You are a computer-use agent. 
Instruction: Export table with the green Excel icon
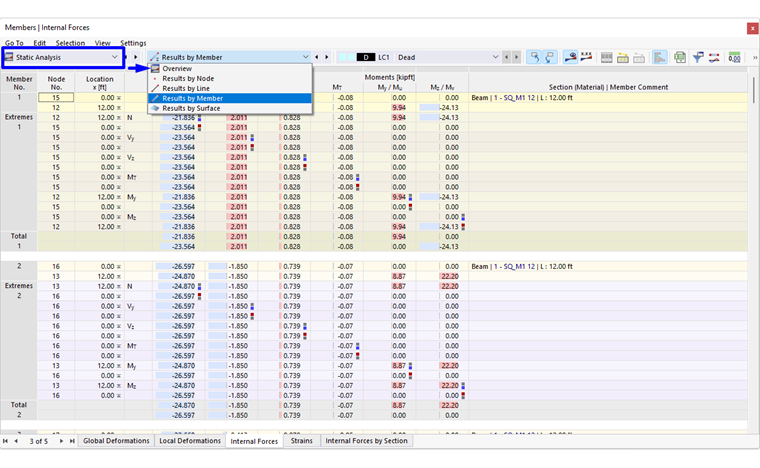click(680, 57)
